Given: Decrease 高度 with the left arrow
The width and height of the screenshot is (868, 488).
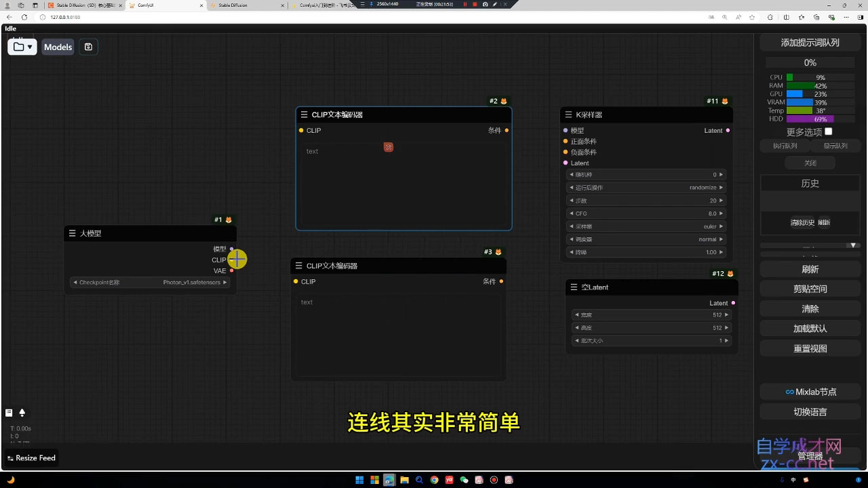Looking at the screenshot, I should click(x=576, y=328).
